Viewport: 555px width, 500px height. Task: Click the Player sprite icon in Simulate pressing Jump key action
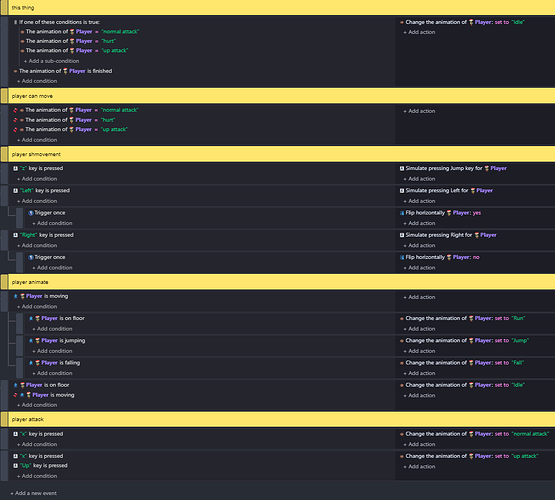coord(487,168)
